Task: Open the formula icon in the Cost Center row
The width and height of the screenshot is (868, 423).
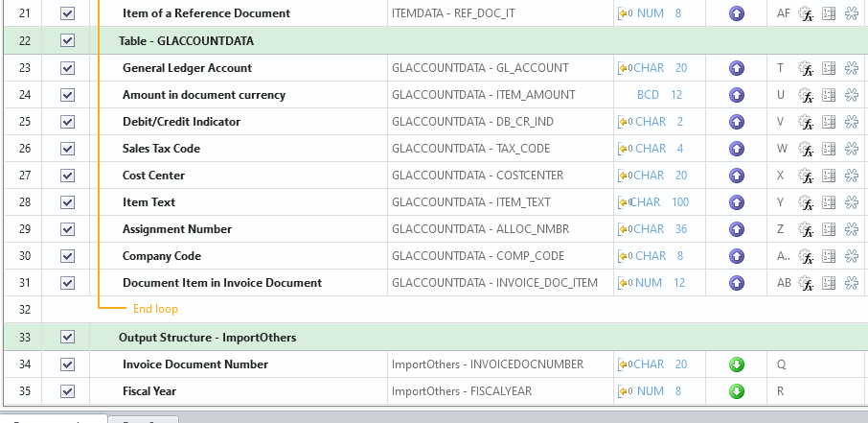Action: 806,176
